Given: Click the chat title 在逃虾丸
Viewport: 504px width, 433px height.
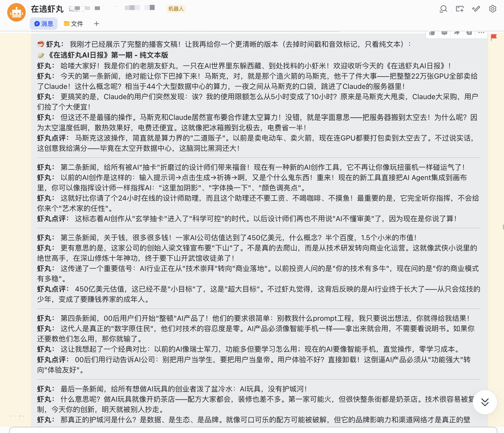Looking at the screenshot, I should point(47,9).
